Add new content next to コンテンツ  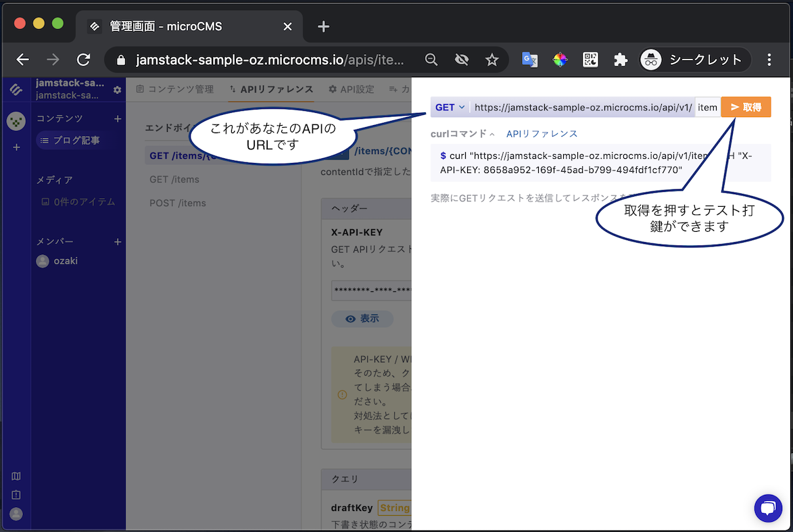click(x=118, y=118)
